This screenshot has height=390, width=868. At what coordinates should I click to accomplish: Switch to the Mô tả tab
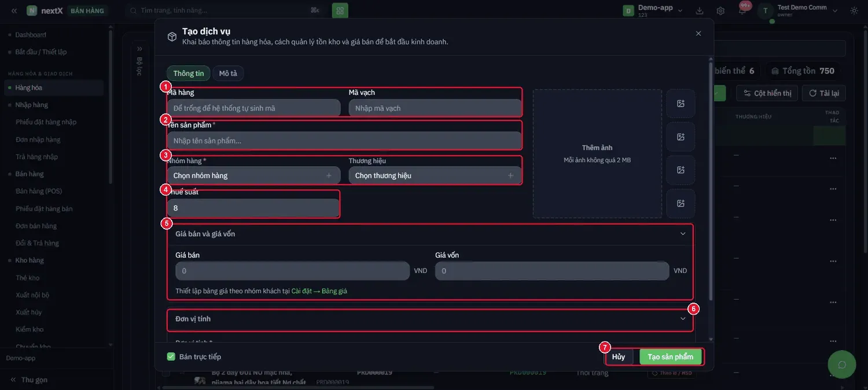point(229,73)
